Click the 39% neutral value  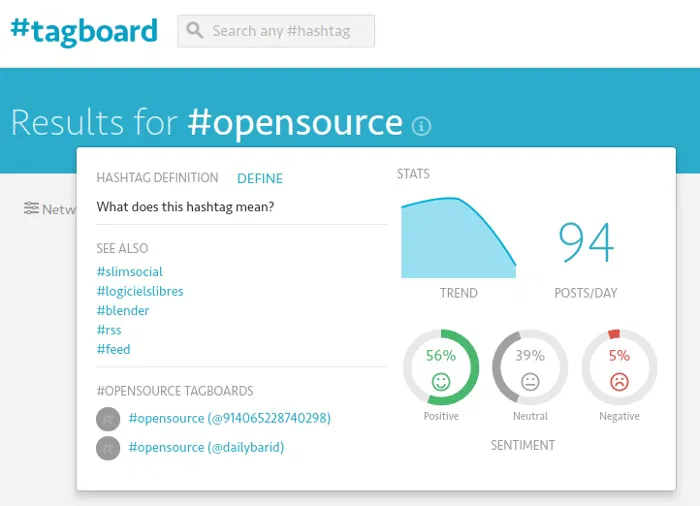tap(530, 355)
